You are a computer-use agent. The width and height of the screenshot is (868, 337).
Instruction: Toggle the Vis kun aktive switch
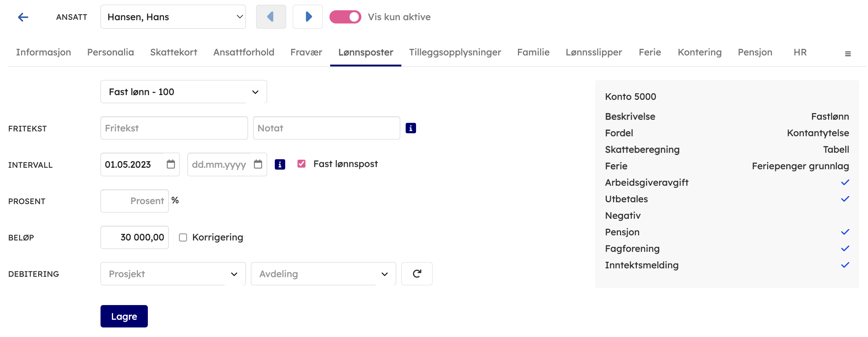click(345, 17)
